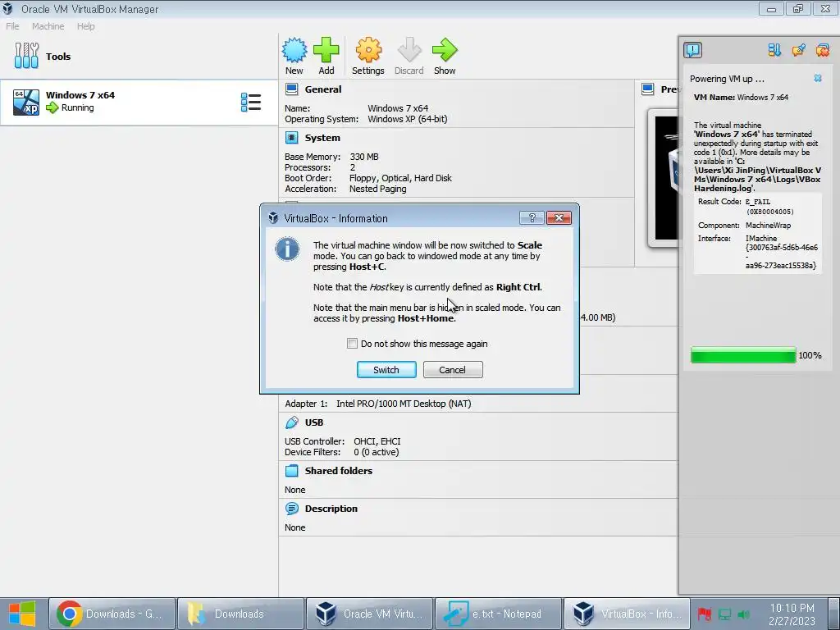
Task: Click the delete all notifications icon
Action: [x=822, y=50]
